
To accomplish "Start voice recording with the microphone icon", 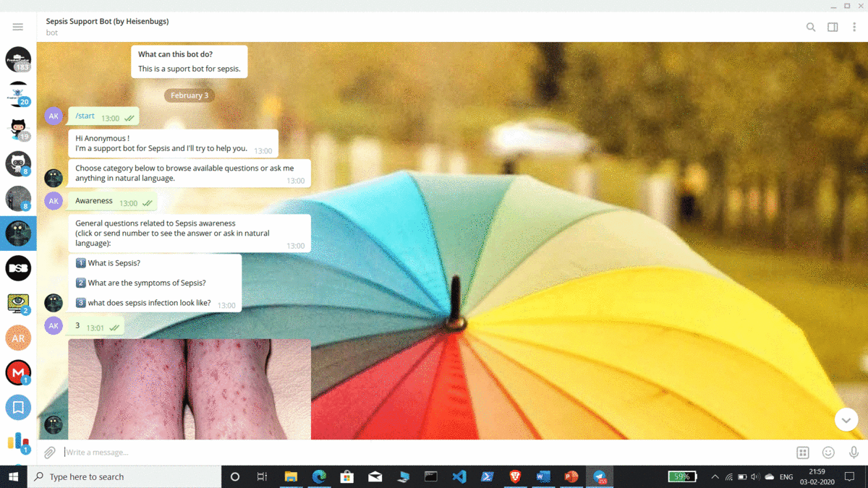I will point(854,453).
